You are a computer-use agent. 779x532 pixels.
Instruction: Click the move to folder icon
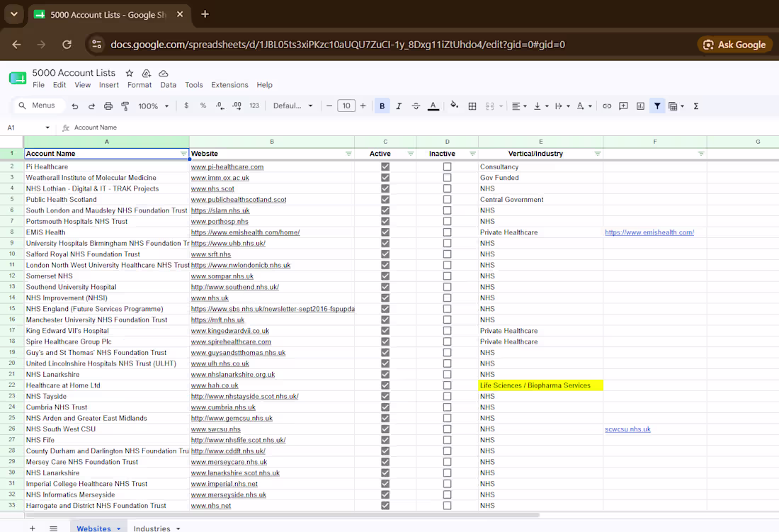[147, 73]
